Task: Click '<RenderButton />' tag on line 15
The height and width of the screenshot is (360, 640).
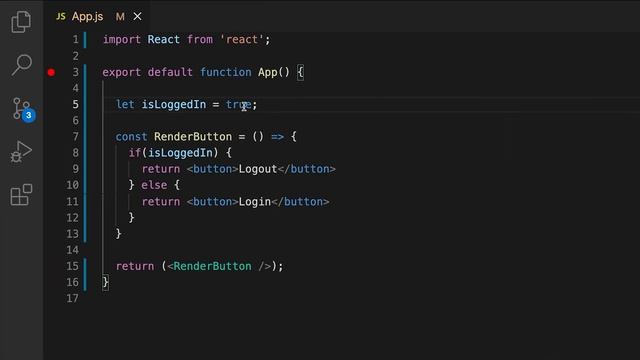Action: [219, 266]
